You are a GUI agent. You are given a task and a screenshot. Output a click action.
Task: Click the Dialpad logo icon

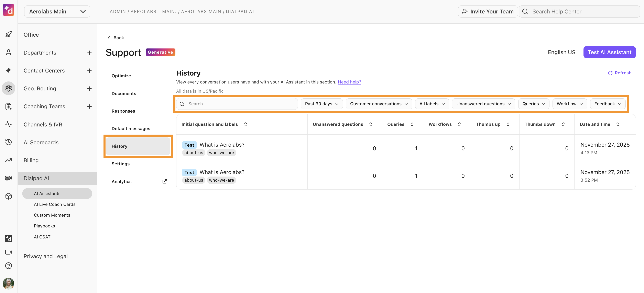point(9,10)
